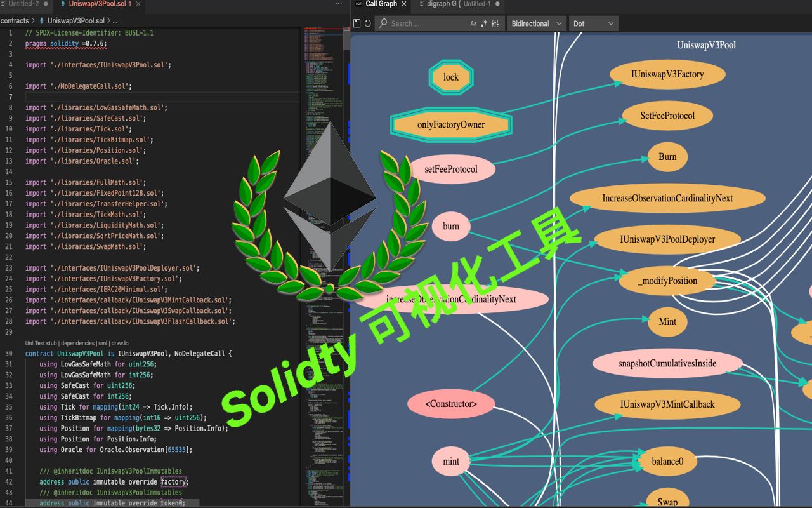
Task: Click the import NoDelegateCall.sol line
Action: coord(79,86)
